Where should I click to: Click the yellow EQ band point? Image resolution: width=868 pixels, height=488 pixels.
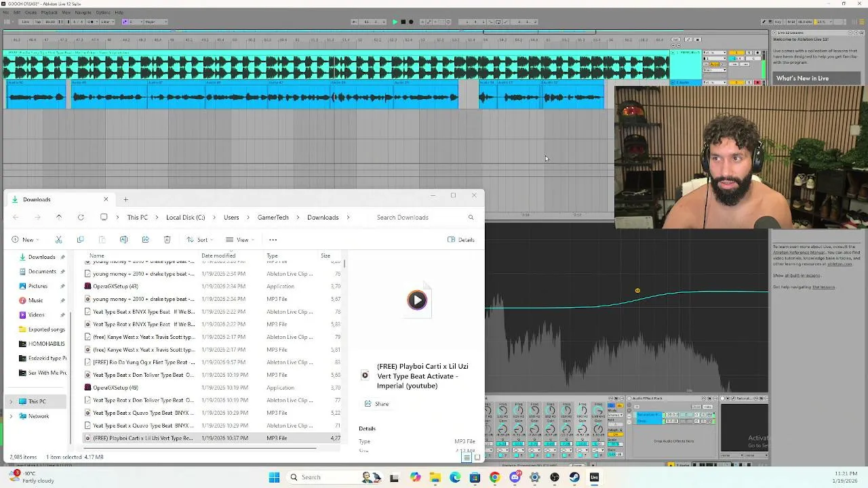tap(637, 291)
